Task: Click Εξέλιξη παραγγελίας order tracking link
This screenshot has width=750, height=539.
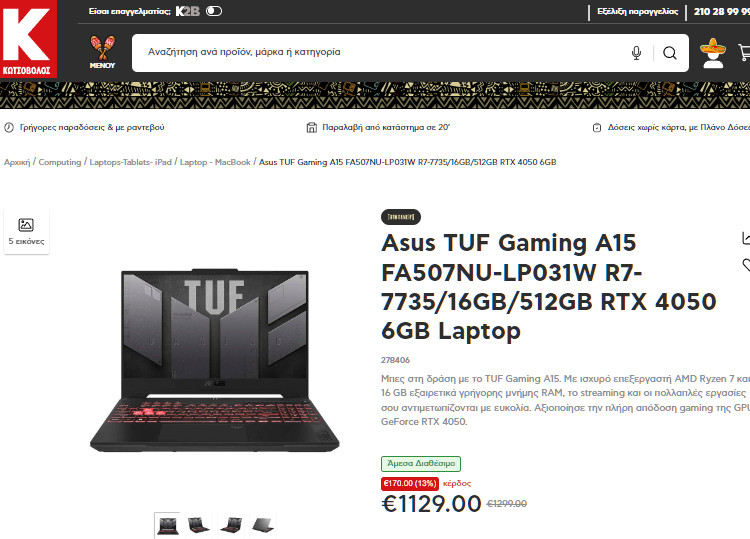Action: point(638,11)
